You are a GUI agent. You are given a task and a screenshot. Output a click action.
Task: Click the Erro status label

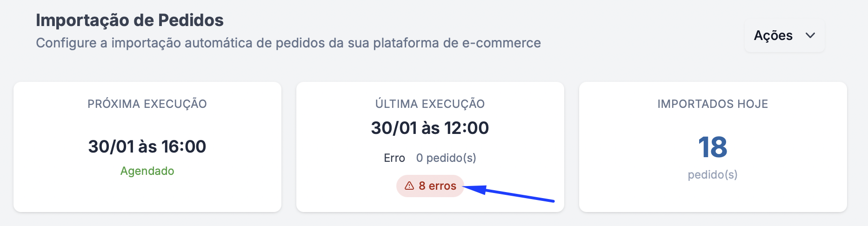[x=394, y=158]
